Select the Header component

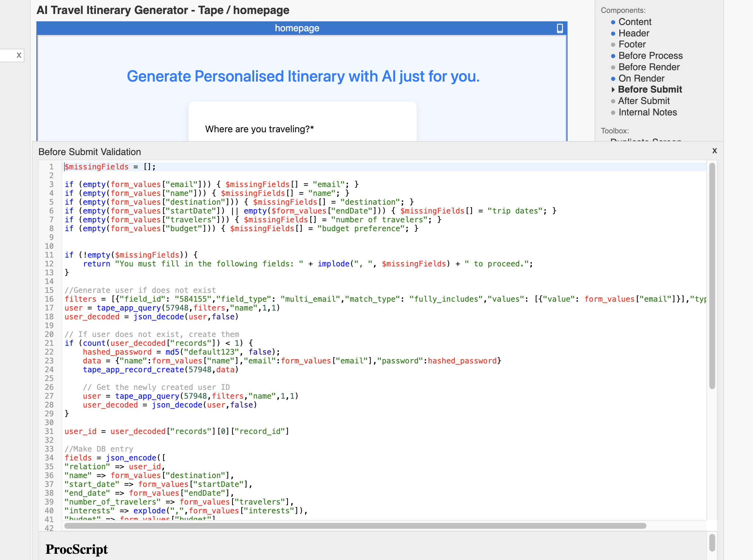point(634,33)
